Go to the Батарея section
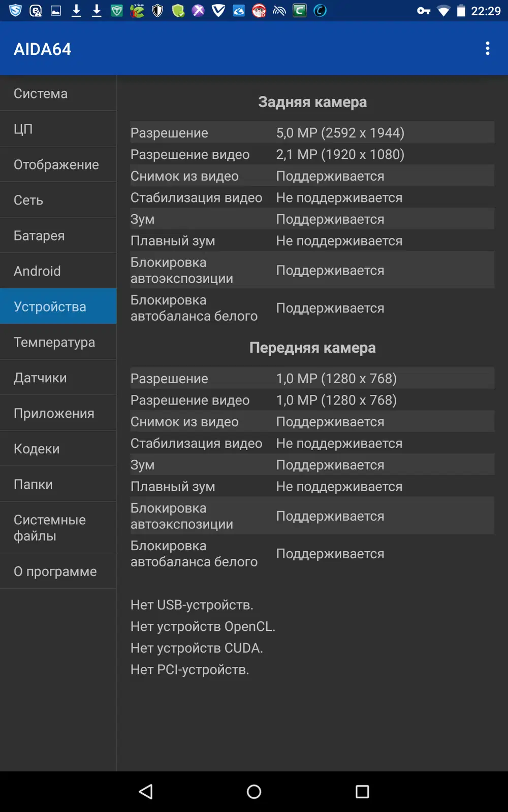This screenshot has width=508, height=812. click(x=58, y=235)
